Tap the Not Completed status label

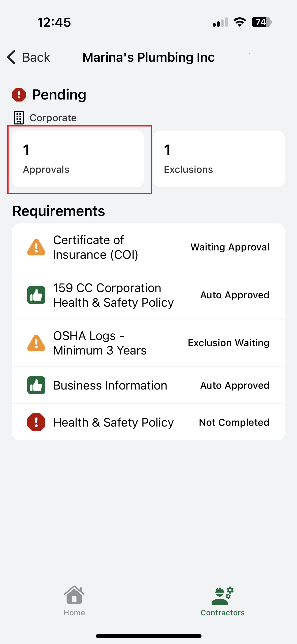(234, 422)
